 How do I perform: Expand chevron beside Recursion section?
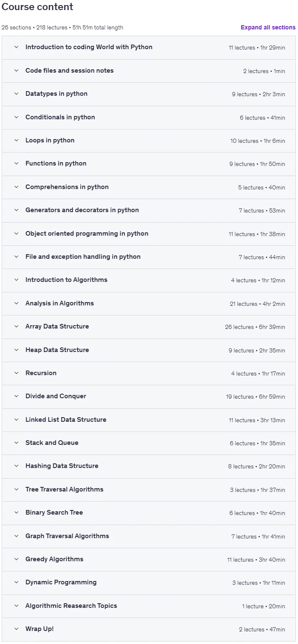point(16,373)
